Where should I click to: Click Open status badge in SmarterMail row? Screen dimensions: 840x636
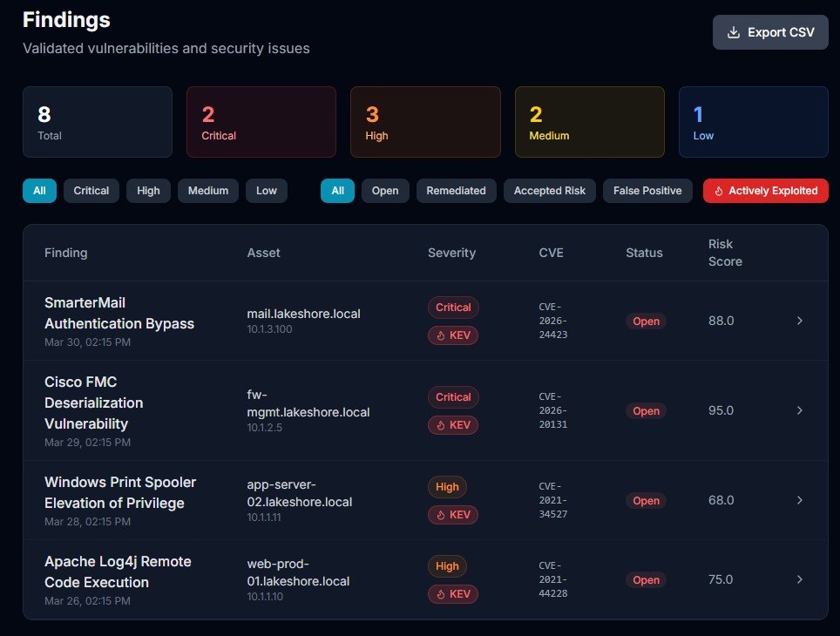(x=646, y=321)
